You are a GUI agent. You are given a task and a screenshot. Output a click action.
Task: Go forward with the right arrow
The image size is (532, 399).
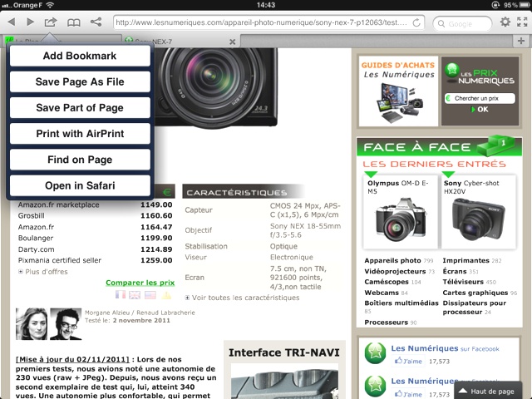coord(31,22)
